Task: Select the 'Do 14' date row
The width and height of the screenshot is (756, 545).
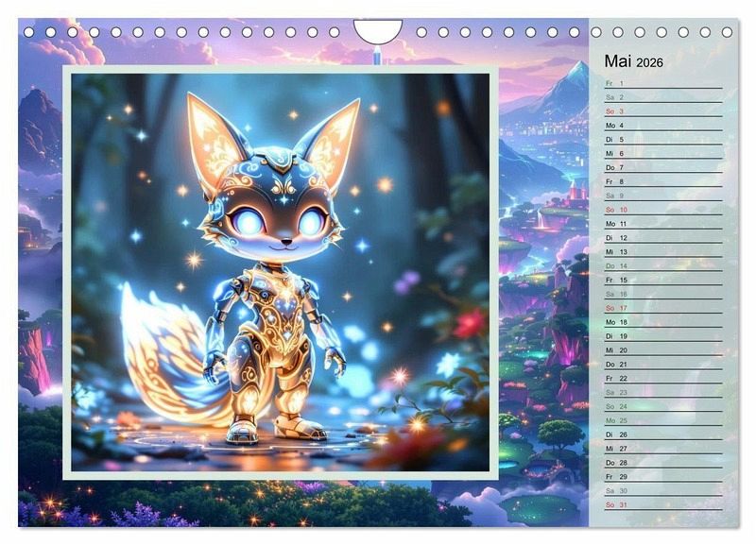Action: pyautogui.click(x=663, y=266)
